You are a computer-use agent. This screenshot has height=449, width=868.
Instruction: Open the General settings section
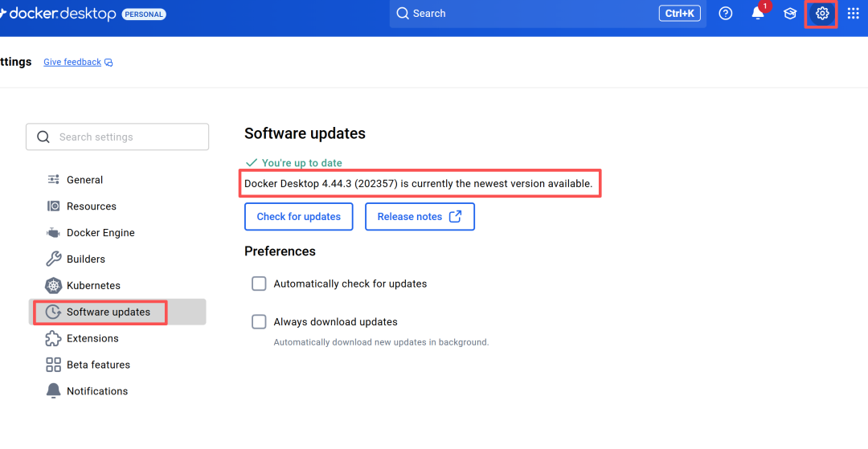tap(117, 180)
